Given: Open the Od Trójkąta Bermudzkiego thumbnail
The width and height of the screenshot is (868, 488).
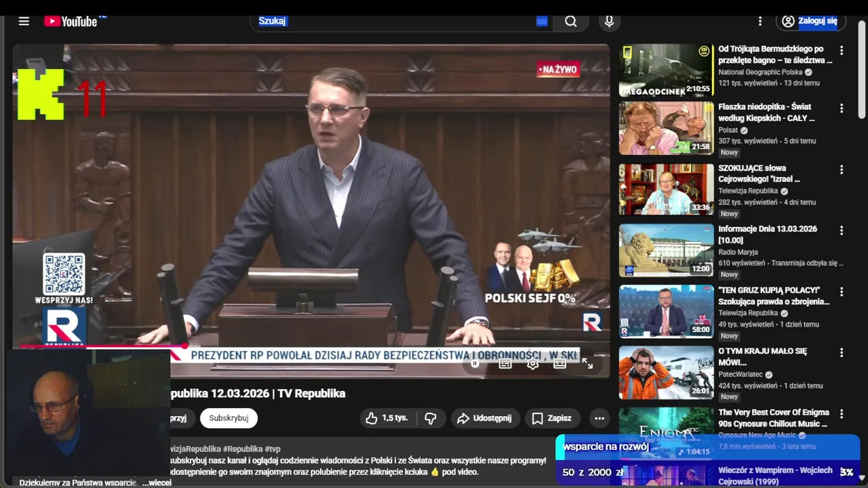Looking at the screenshot, I should point(666,70).
